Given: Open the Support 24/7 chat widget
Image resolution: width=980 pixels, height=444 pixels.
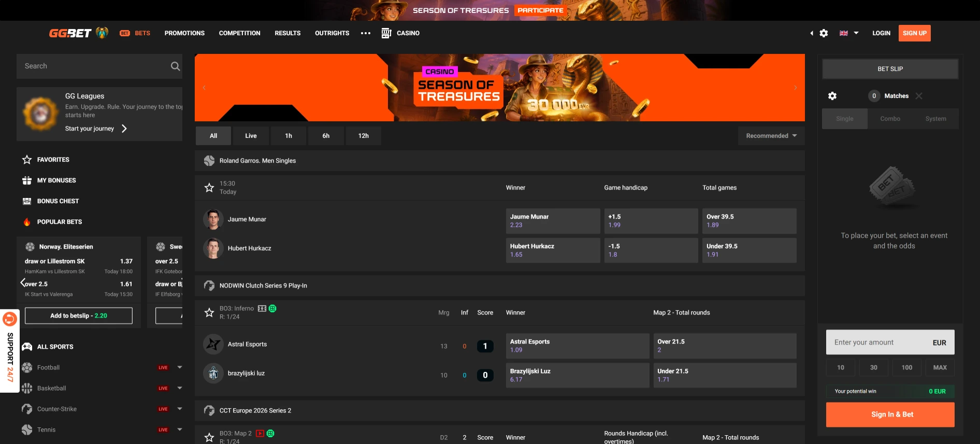Looking at the screenshot, I should (10, 351).
